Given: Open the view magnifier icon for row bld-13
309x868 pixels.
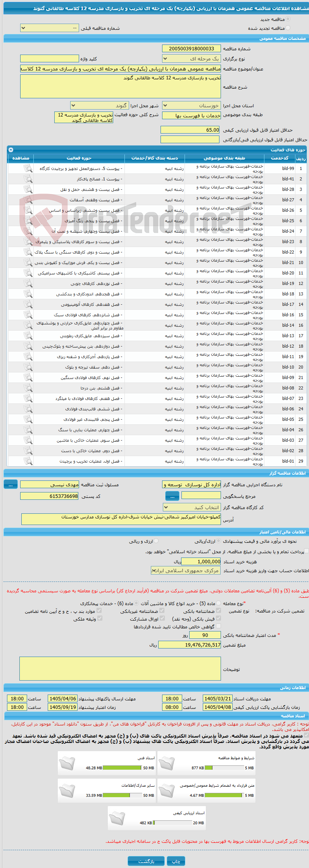Looking at the screenshot, I should [x=28, y=336].
